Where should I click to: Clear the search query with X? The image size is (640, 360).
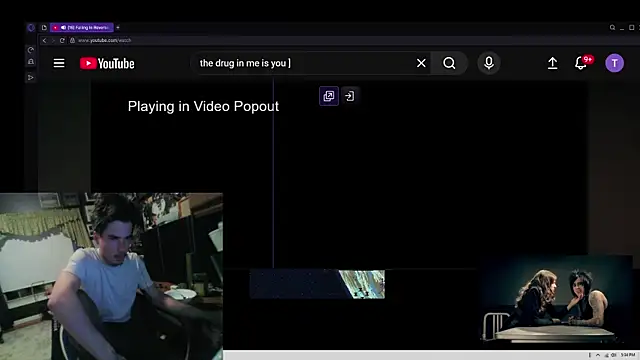pyautogui.click(x=421, y=63)
